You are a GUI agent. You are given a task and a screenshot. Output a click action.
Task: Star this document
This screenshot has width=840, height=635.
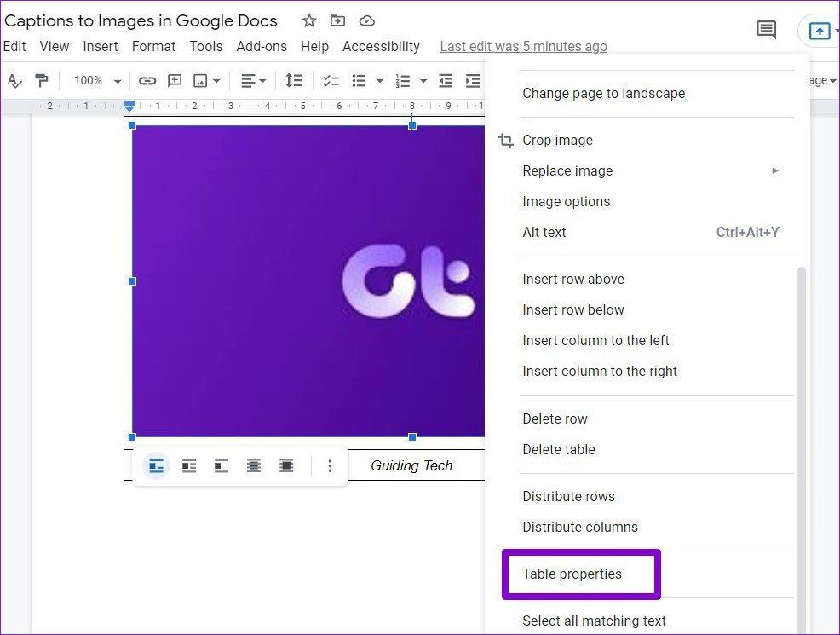309,21
